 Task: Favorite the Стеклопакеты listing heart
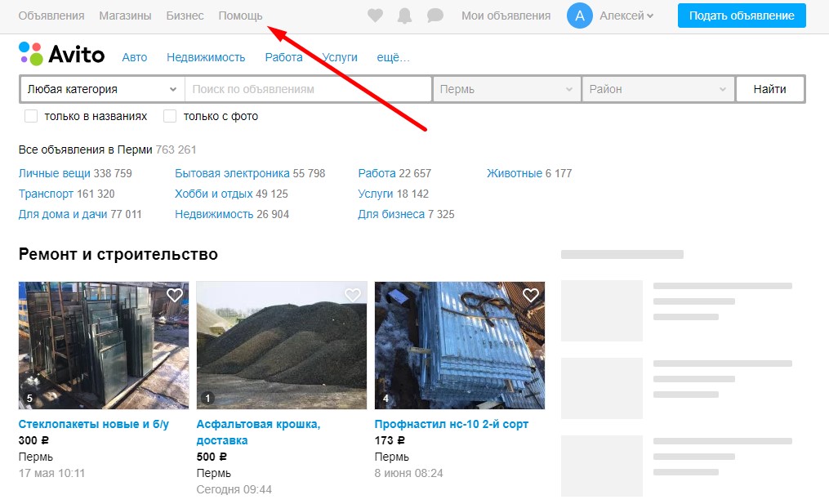click(175, 295)
